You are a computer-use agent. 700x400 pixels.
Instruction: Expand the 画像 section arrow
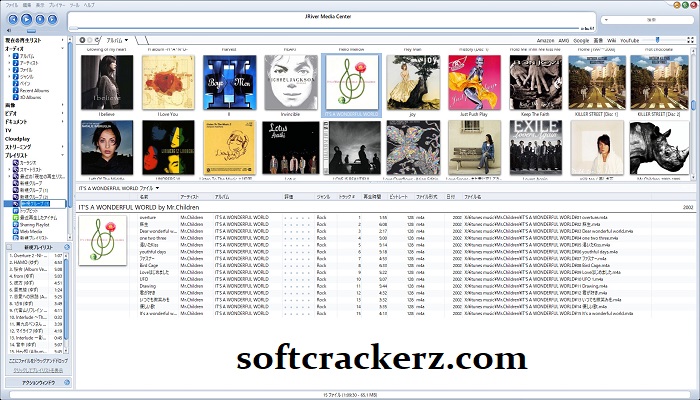point(62,105)
